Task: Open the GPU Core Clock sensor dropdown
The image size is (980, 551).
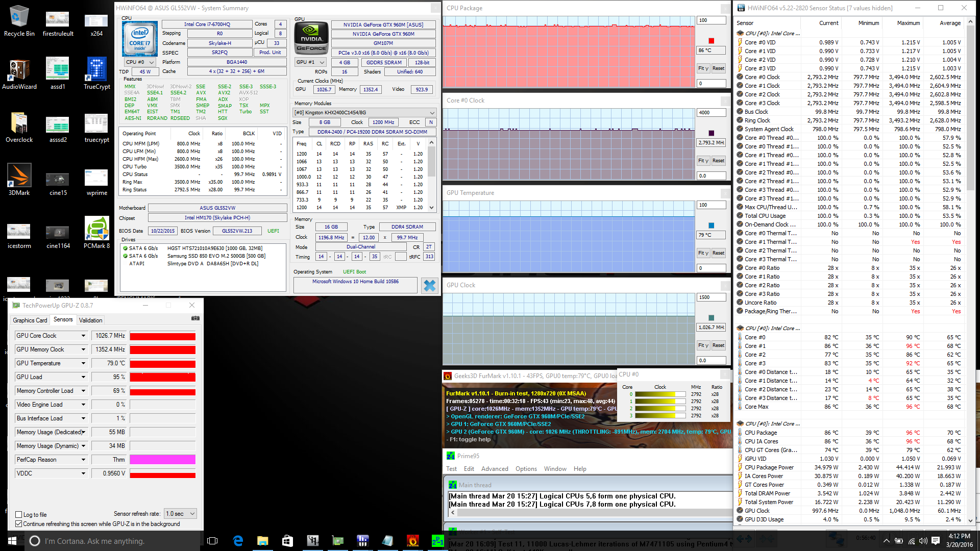Action: tap(83, 336)
